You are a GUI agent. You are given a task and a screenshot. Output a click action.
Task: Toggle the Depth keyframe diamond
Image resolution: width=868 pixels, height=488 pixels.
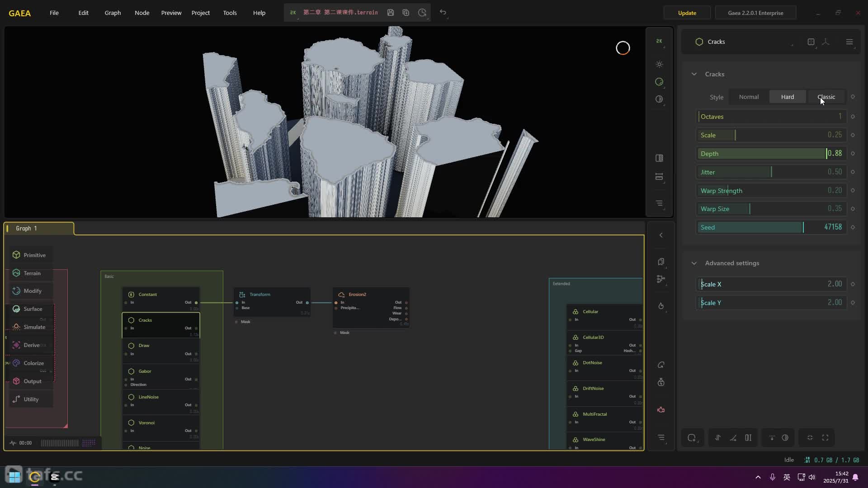pos(853,154)
